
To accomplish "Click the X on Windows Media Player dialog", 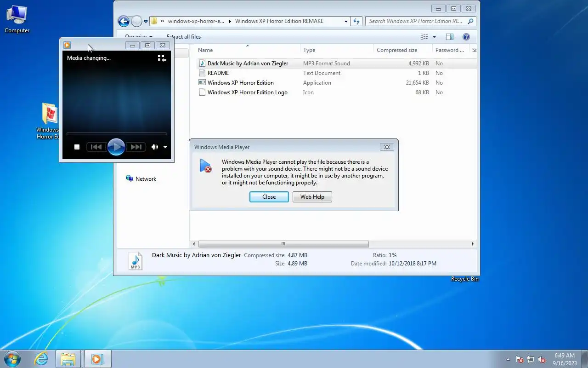I will pyautogui.click(x=387, y=147).
